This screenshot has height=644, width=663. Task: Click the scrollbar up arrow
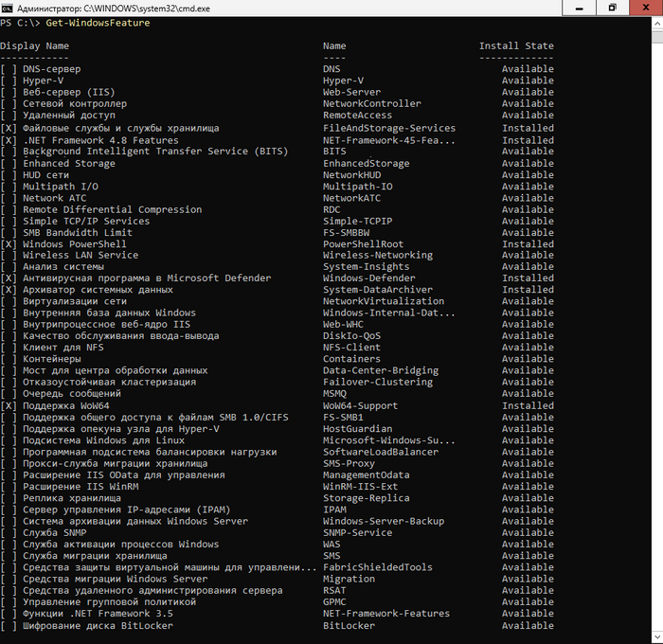(x=657, y=24)
